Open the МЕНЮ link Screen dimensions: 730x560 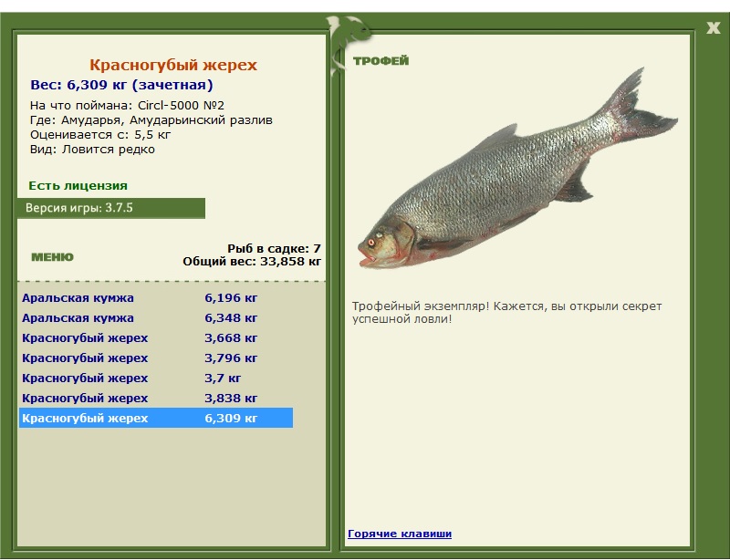(52, 257)
